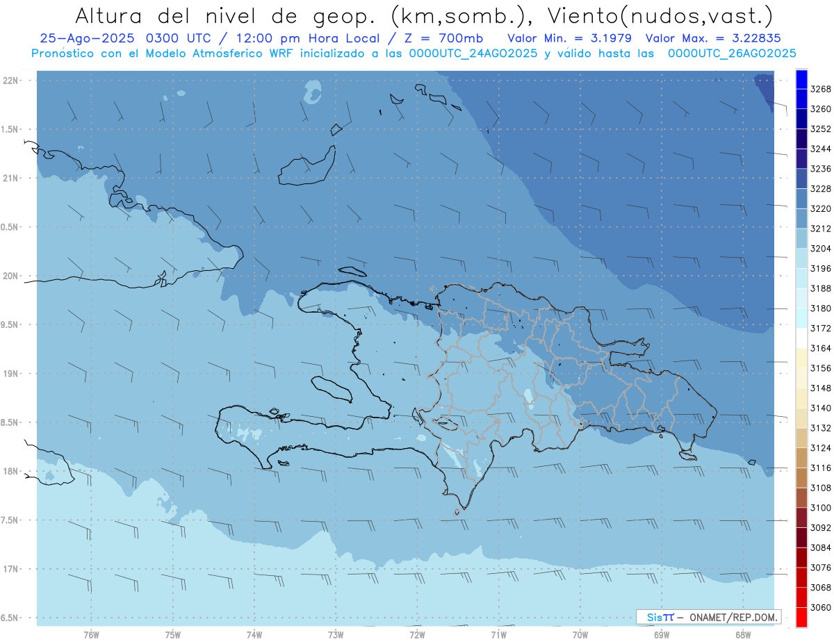Click the 71W longitude axis label
834x644 pixels.
pyautogui.click(x=498, y=635)
